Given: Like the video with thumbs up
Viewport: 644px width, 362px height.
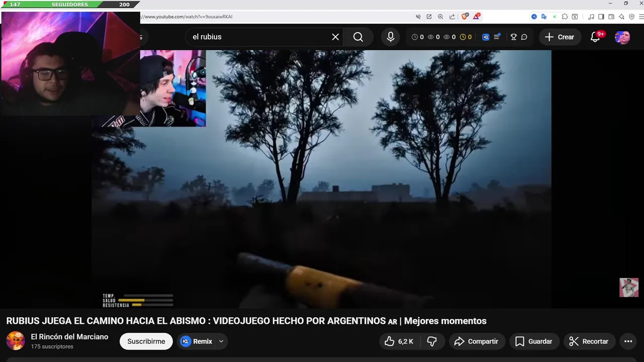Looking at the screenshot, I should point(398,341).
